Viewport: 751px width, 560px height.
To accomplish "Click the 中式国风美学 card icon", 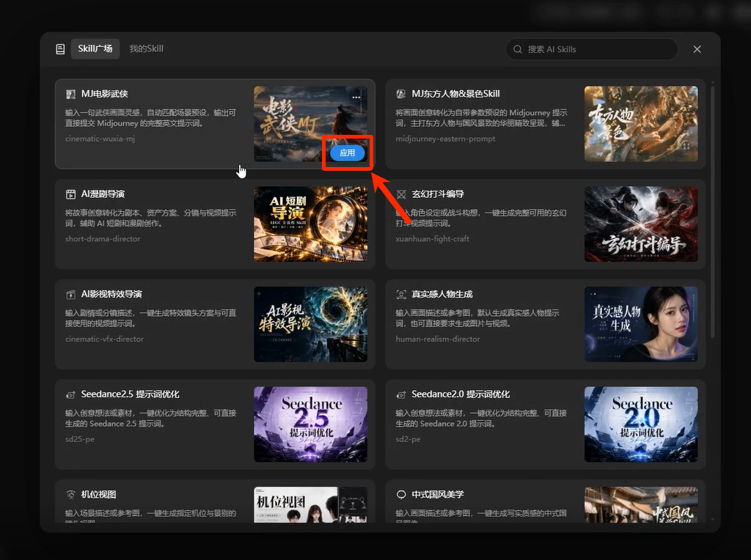I will pos(401,495).
